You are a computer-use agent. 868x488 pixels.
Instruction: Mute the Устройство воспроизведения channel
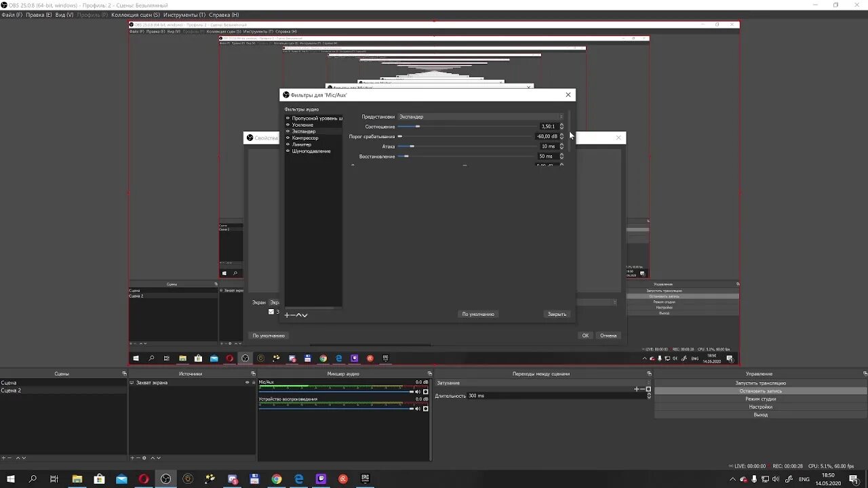pos(418,409)
